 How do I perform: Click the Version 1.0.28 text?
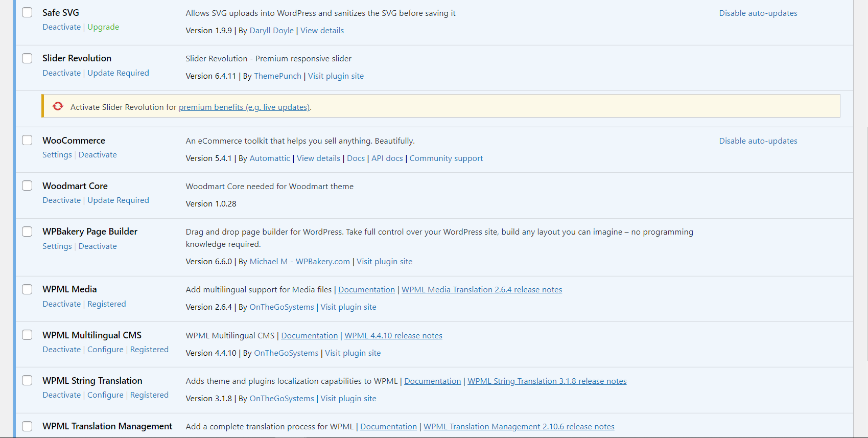coord(211,204)
